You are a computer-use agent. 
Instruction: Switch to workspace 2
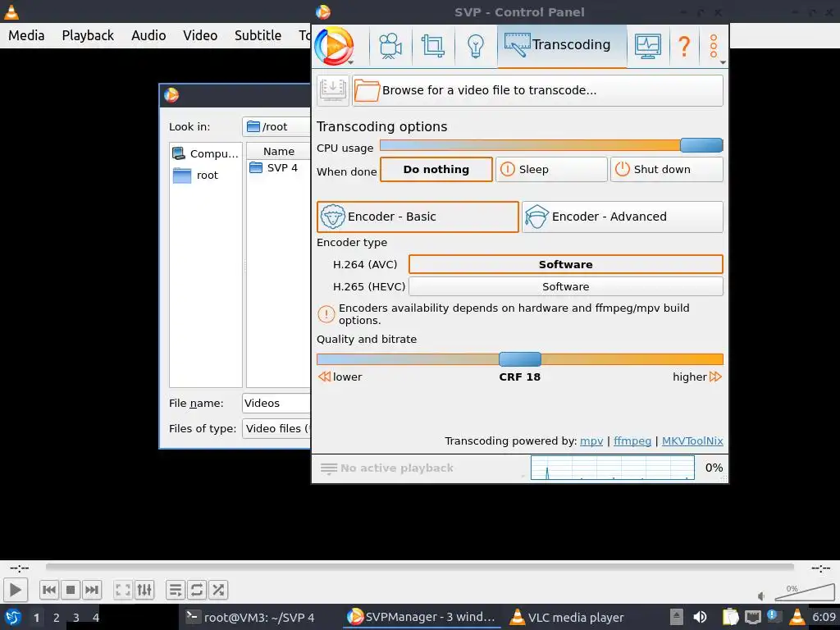click(x=57, y=617)
